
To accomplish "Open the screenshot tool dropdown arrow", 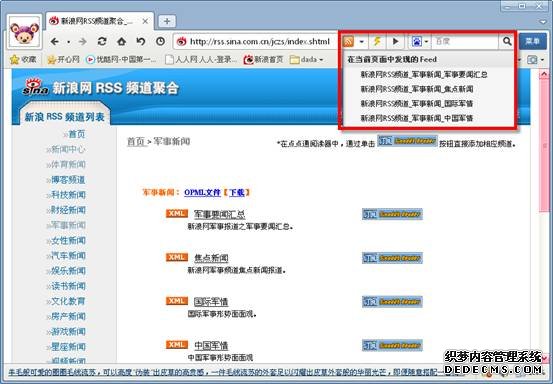I will 542,60.
